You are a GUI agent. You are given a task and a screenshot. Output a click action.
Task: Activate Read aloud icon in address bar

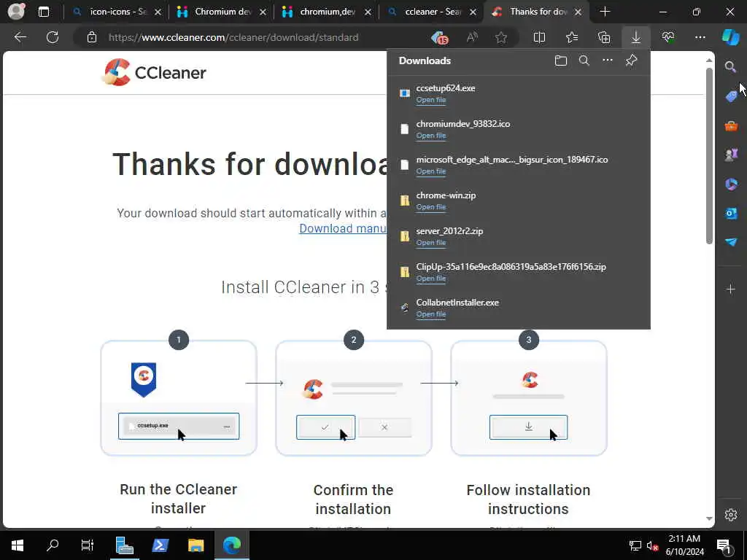point(472,37)
